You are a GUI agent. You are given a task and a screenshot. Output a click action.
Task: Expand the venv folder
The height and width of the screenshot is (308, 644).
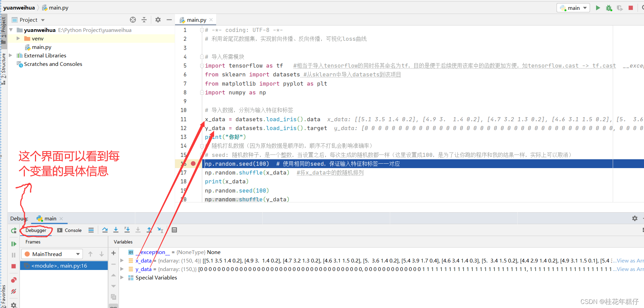pos(18,38)
